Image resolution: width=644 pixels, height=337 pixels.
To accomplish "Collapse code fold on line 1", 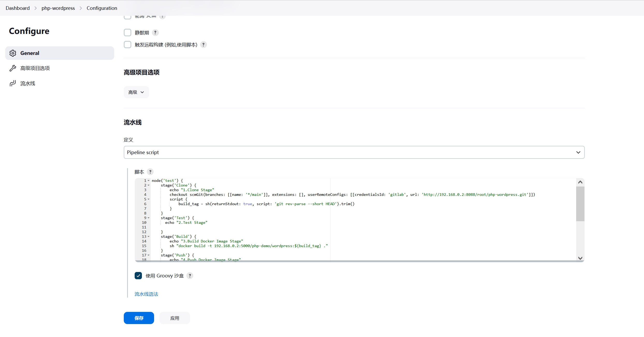I will point(149,181).
